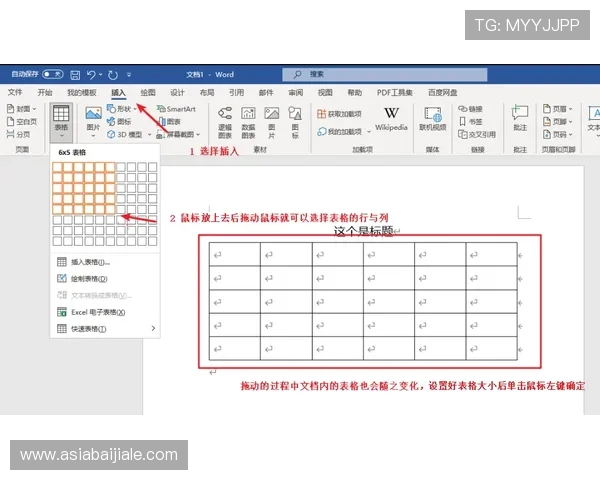Select the 插入 (Insert) tab
The image size is (600, 480).
coord(118,92)
